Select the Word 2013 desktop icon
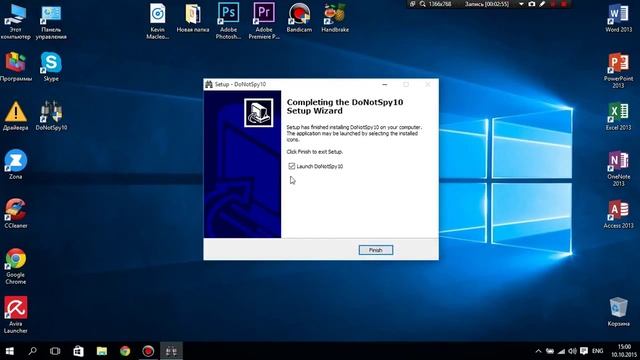This screenshot has height=360, width=640. 618,18
